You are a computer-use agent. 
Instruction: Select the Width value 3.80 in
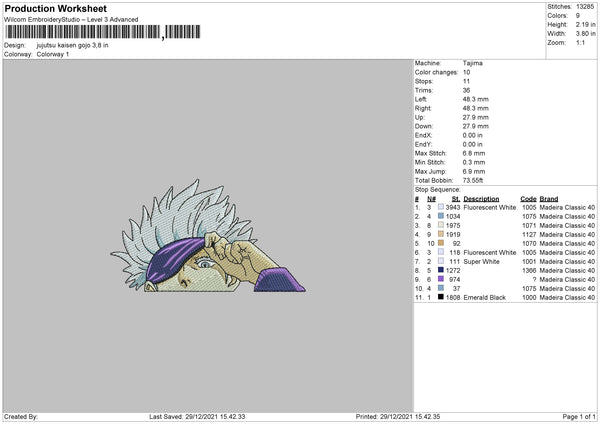(x=585, y=34)
